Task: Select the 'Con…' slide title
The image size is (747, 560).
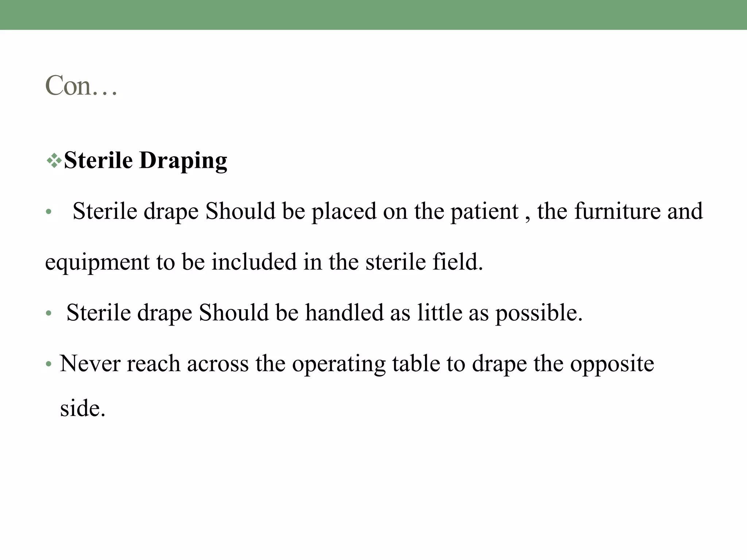Action: (81, 85)
